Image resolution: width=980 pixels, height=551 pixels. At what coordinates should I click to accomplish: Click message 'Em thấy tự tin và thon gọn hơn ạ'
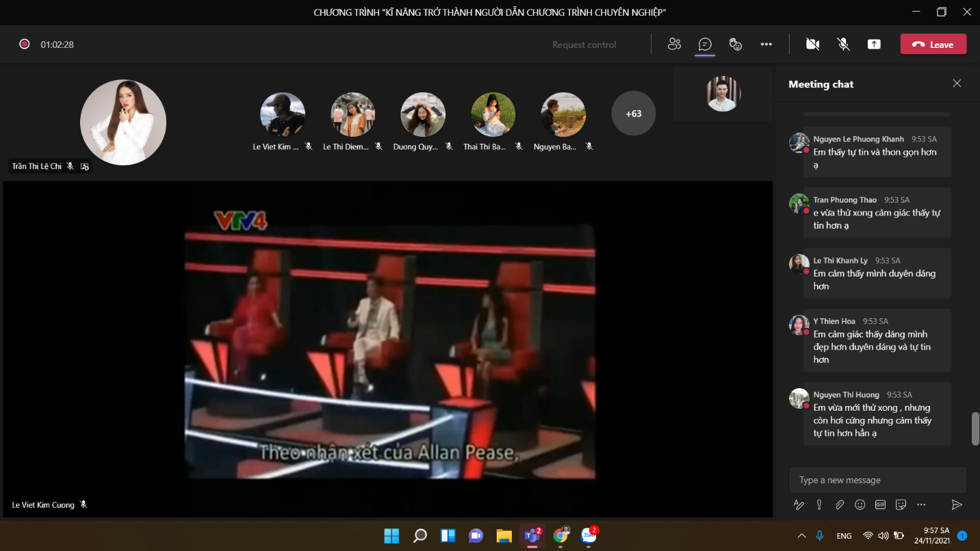875,159
